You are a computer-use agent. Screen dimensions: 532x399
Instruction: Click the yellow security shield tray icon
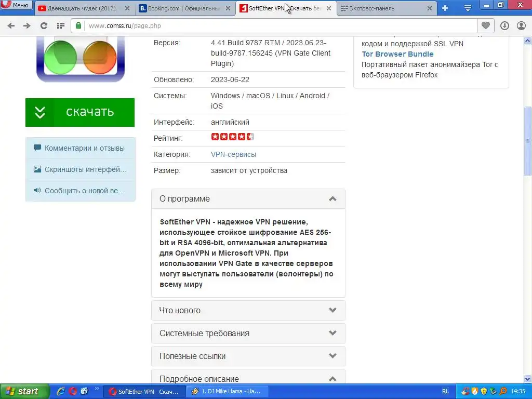484,391
